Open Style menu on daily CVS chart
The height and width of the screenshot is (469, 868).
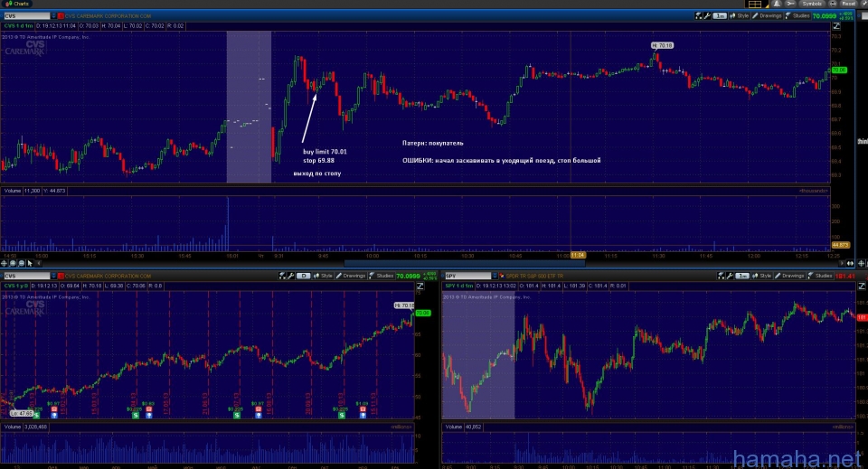tap(323, 276)
